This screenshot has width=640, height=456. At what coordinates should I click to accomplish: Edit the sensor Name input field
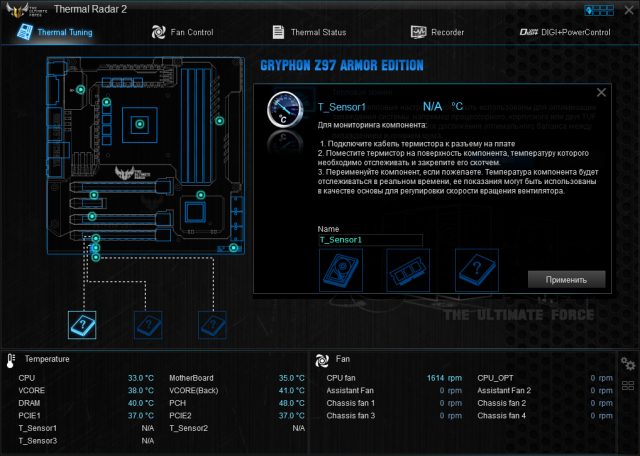370,240
